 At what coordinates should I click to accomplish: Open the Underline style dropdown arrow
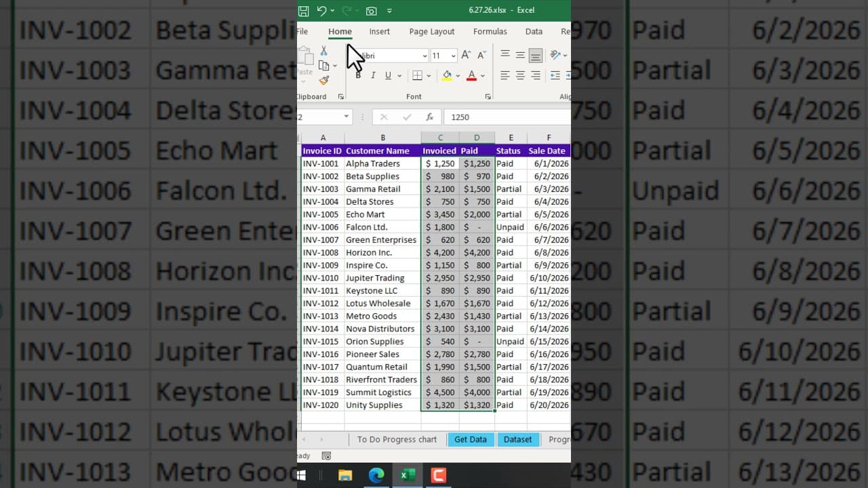(399, 75)
